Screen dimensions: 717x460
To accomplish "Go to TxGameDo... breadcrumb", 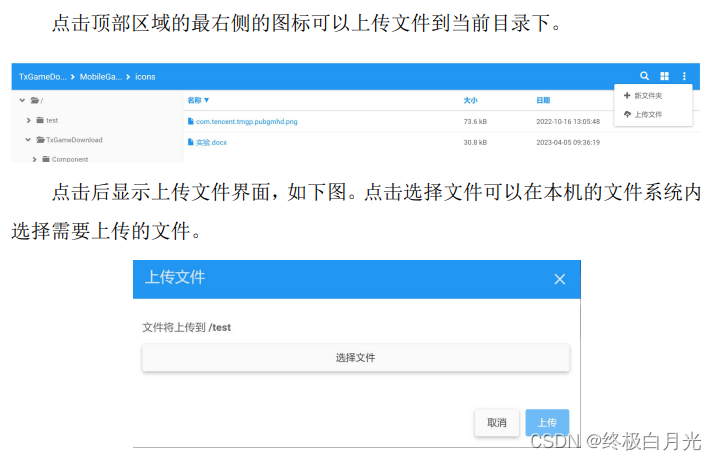I will tap(43, 77).
